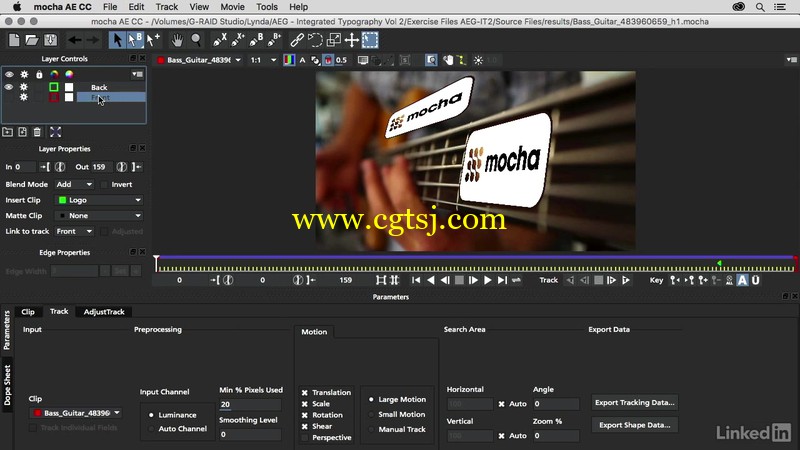This screenshot has height=450, width=800.
Task: Open viewer clip Bass_Guitar dropdown
Action: point(199,60)
